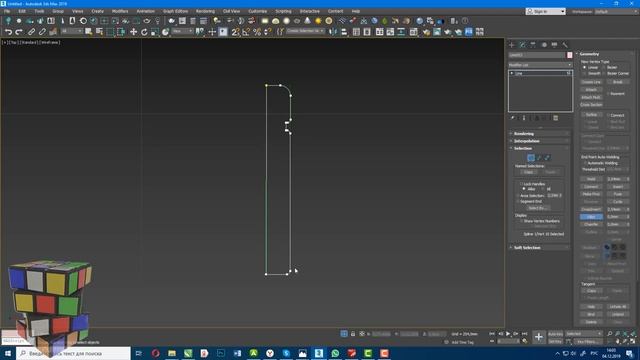Enable the Area Selection checkbox

pyautogui.click(x=518, y=196)
